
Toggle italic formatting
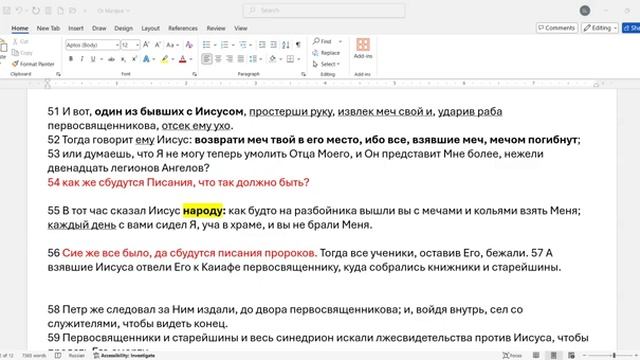(x=82, y=59)
